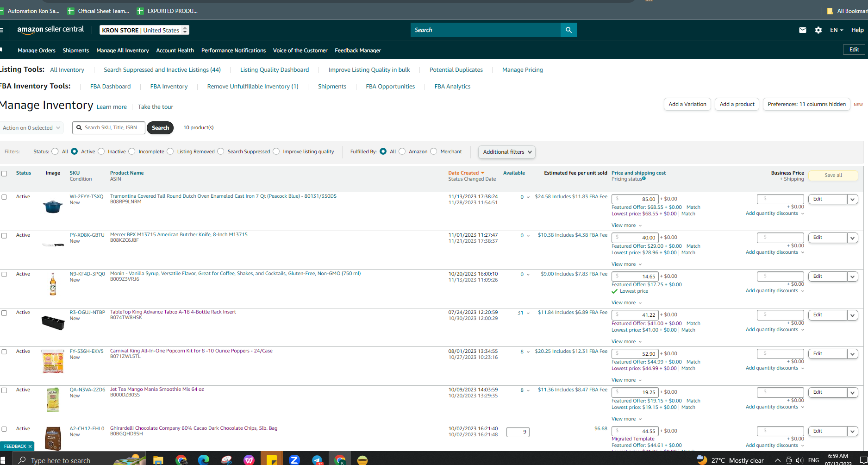The image size is (868, 465).
Task: Open the weather widget showing 27°C
Action: coord(730,460)
